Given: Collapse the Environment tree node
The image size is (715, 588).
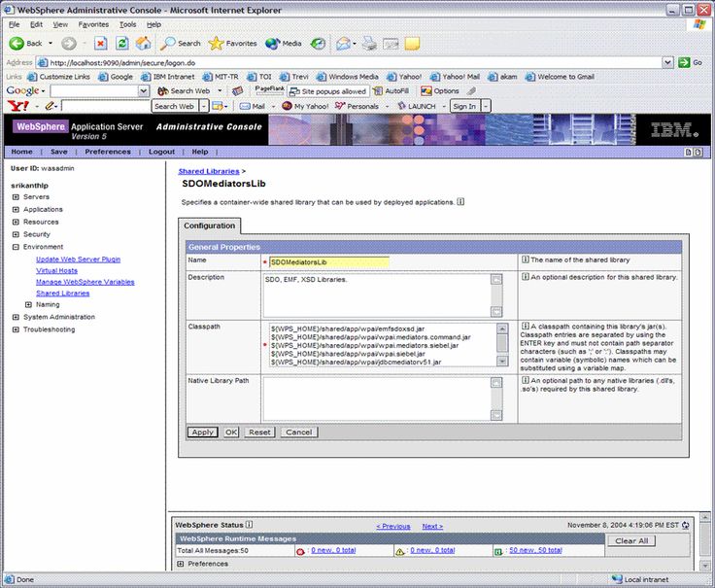Looking at the screenshot, I should [x=16, y=247].
